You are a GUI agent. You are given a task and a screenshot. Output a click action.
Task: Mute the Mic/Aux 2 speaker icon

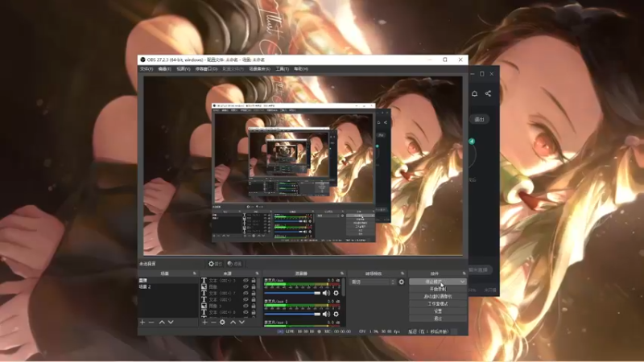(326, 314)
